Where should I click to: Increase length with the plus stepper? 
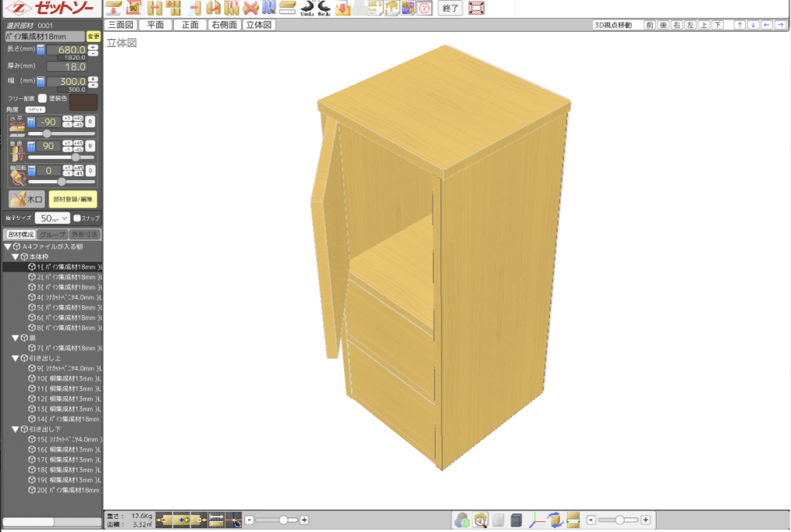coord(93,47)
